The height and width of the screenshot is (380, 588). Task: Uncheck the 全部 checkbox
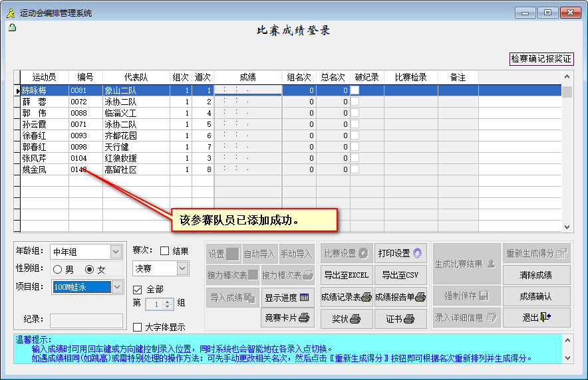138,290
